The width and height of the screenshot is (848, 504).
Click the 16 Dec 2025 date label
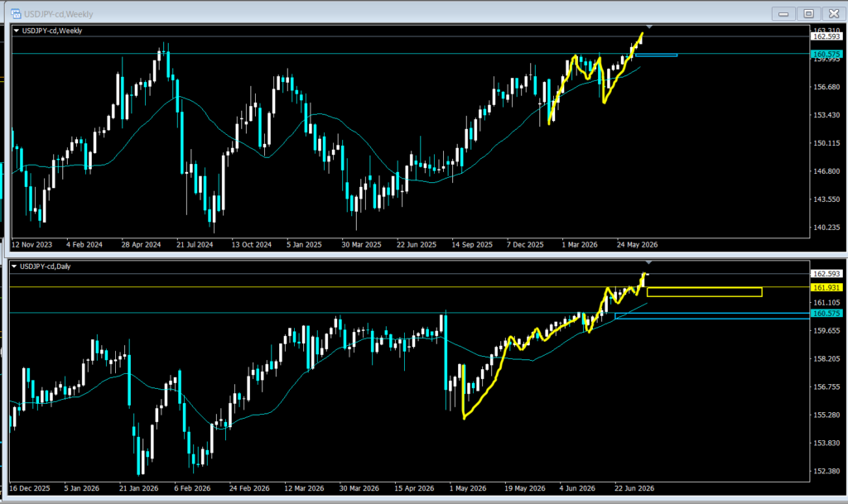pos(30,488)
